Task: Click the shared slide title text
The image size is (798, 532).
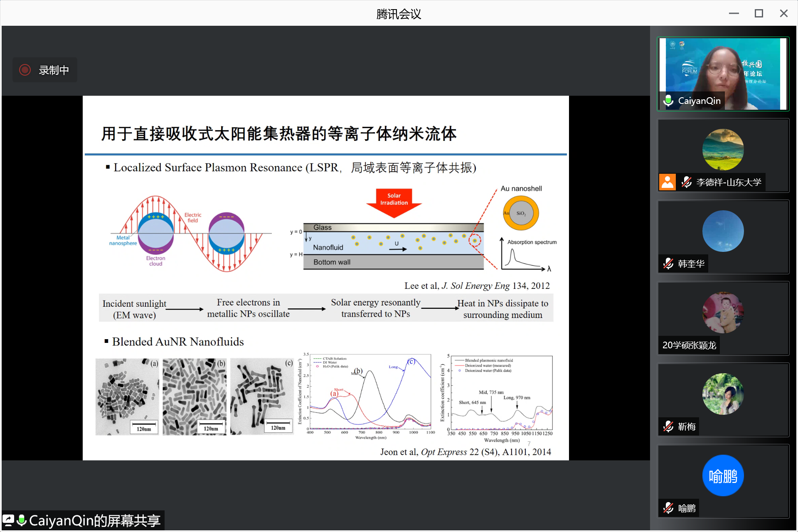Action: [278, 134]
